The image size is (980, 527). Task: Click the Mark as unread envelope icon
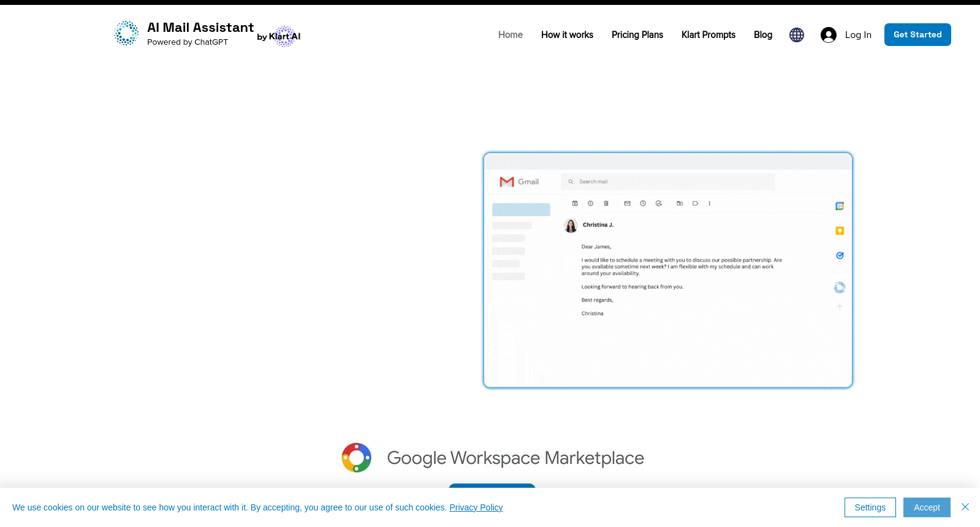[x=627, y=203]
